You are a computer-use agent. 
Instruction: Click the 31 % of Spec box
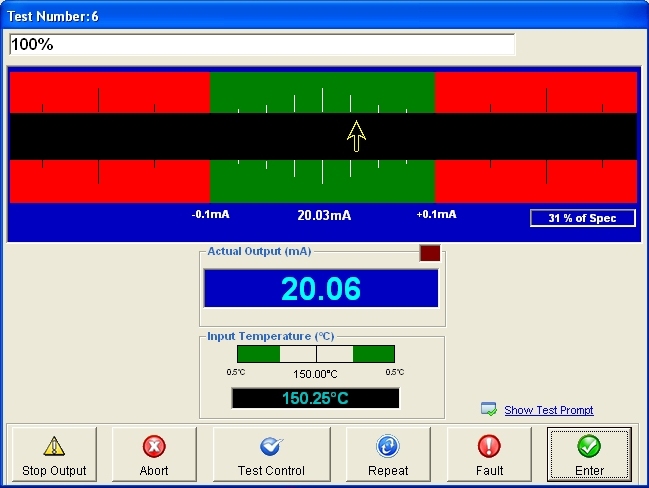(x=582, y=218)
